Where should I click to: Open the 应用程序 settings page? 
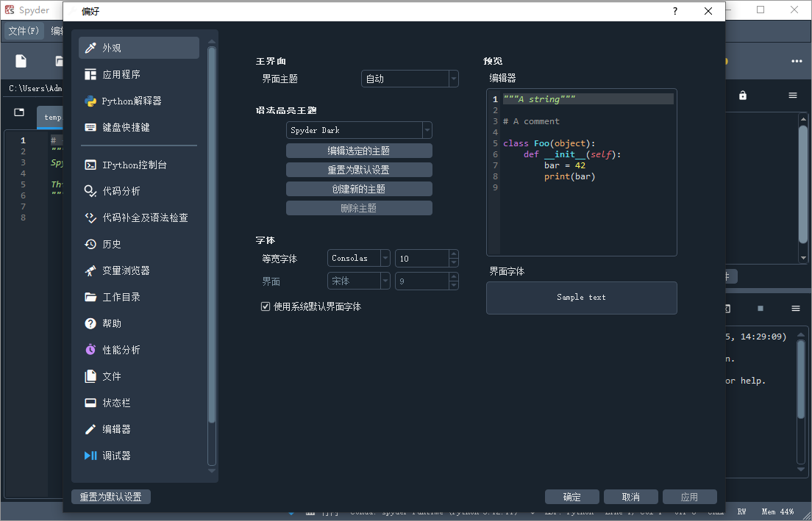click(x=139, y=74)
